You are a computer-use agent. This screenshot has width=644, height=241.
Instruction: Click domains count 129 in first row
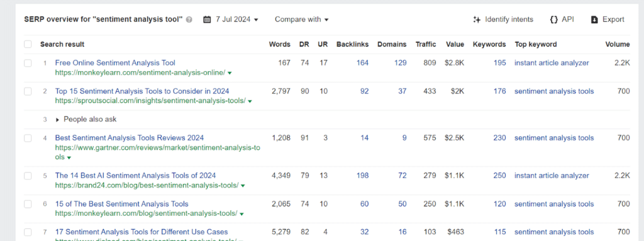400,63
